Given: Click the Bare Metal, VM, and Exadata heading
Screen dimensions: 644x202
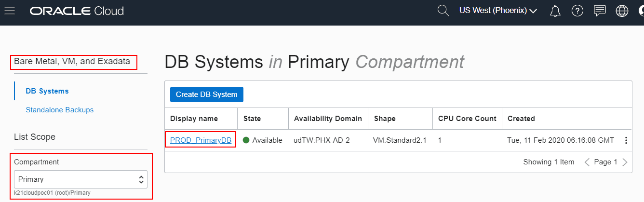Looking at the screenshot, I should tap(72, 62).
